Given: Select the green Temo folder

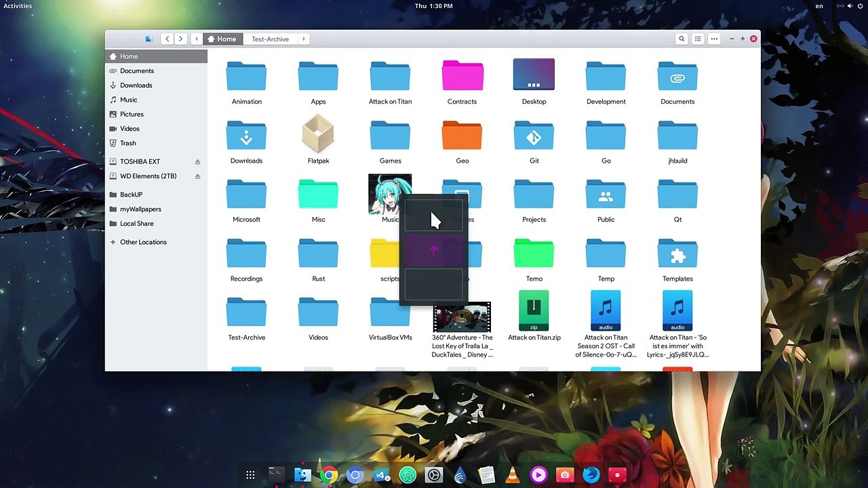Looking at the screenshot, I should [534, 253].
